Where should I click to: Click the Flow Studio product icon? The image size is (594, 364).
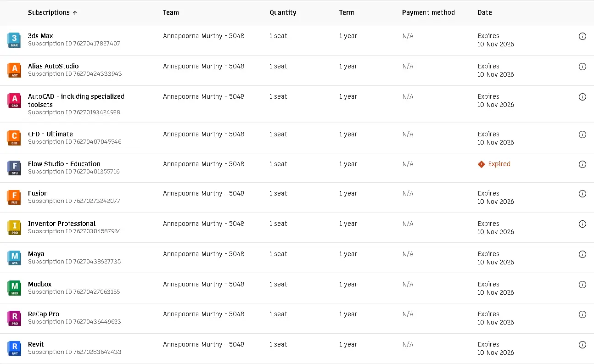pyautogui.click(x=14, y=168)
